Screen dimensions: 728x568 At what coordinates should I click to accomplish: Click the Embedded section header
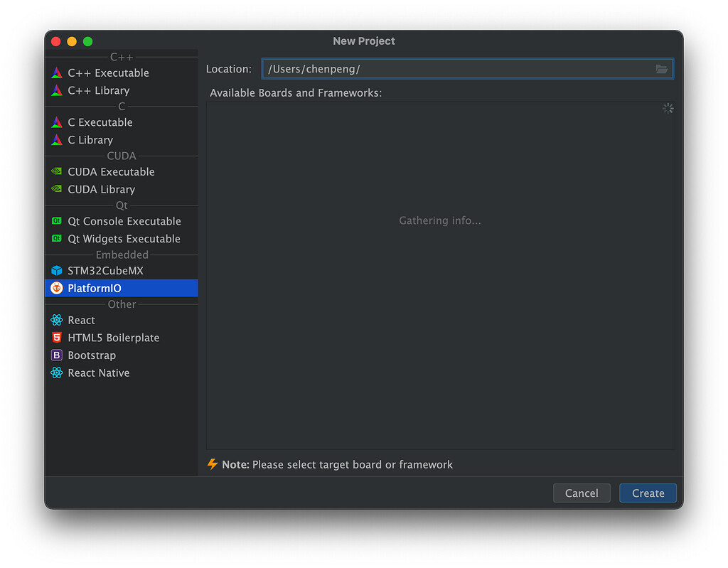point(121,254)
